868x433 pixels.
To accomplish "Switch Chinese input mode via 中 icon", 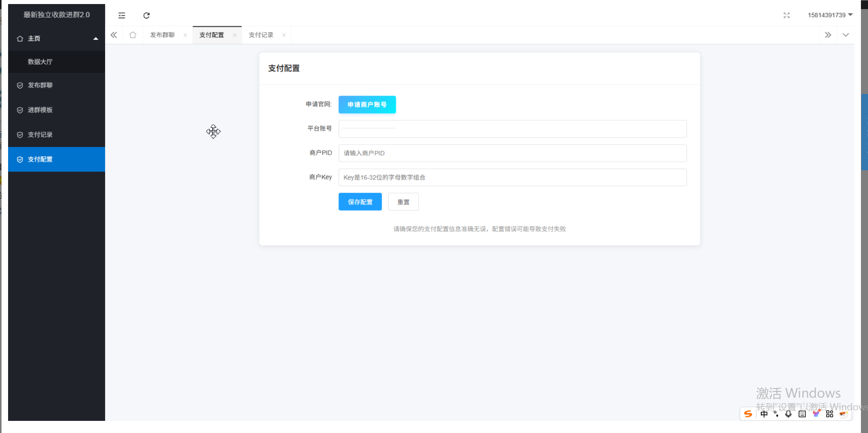I will click(764, 414).
